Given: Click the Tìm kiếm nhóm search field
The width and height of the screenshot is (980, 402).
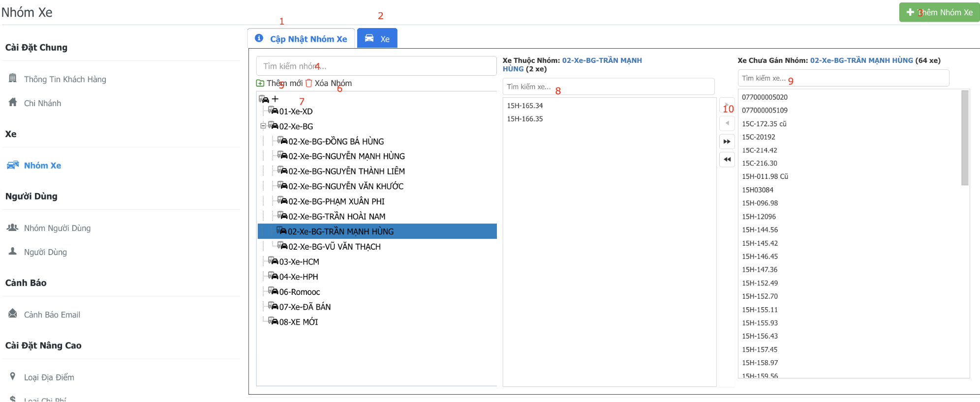Looking at the screenshot, I should pos(376,66).
